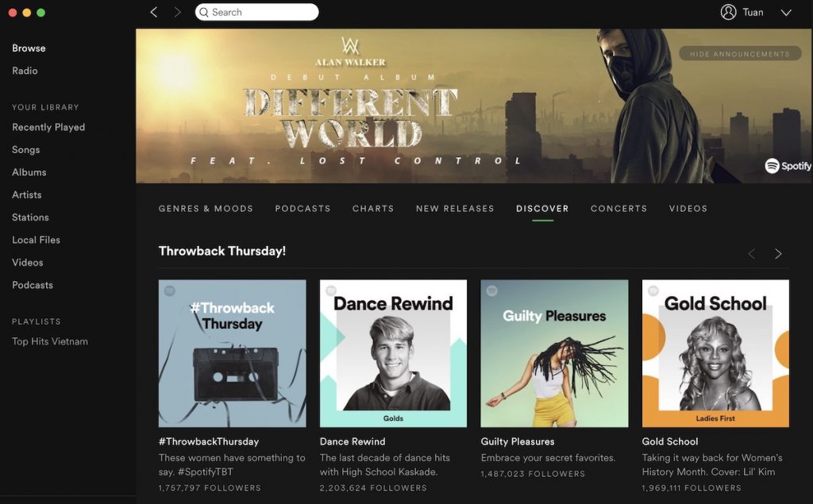The height and width of the screenshot is (504, 813).
Task: Click inside the Search field
Action: pos(262,12)
